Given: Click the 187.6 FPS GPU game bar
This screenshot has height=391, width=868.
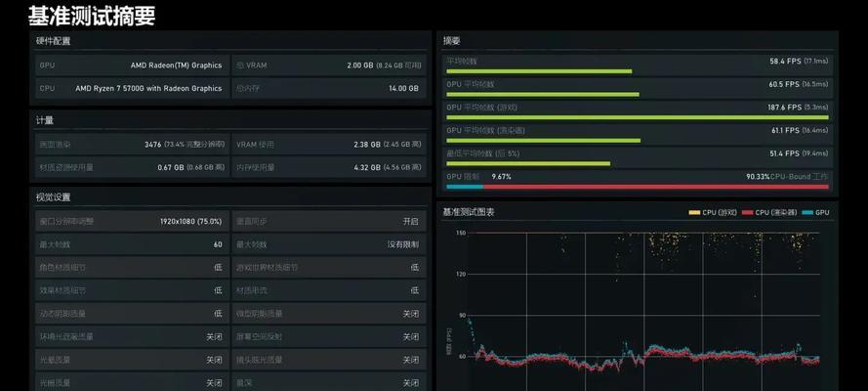Looking at the screenshot, I should point(638,117).
